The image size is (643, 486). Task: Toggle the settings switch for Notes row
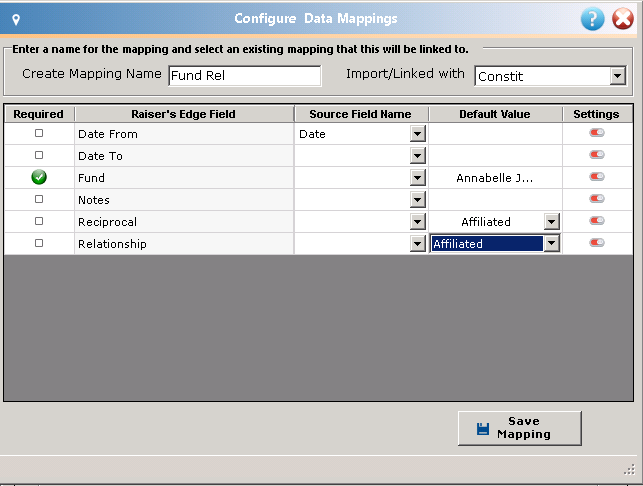[597, 199]
